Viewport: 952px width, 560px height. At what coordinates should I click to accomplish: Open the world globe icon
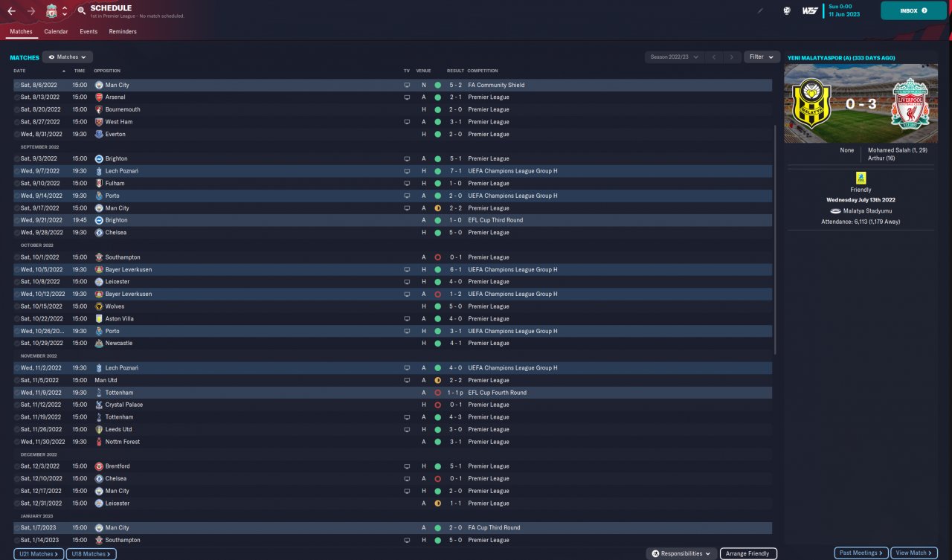pos(786,11)
